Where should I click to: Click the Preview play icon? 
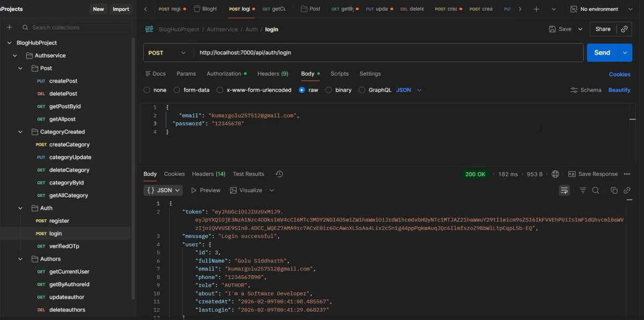click(194, 191)
